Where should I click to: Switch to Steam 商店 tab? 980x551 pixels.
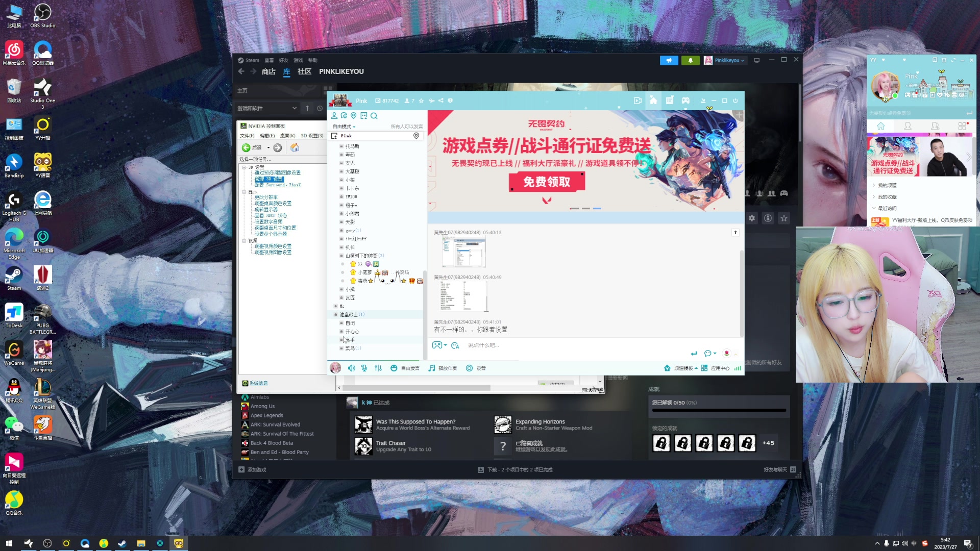268,72
